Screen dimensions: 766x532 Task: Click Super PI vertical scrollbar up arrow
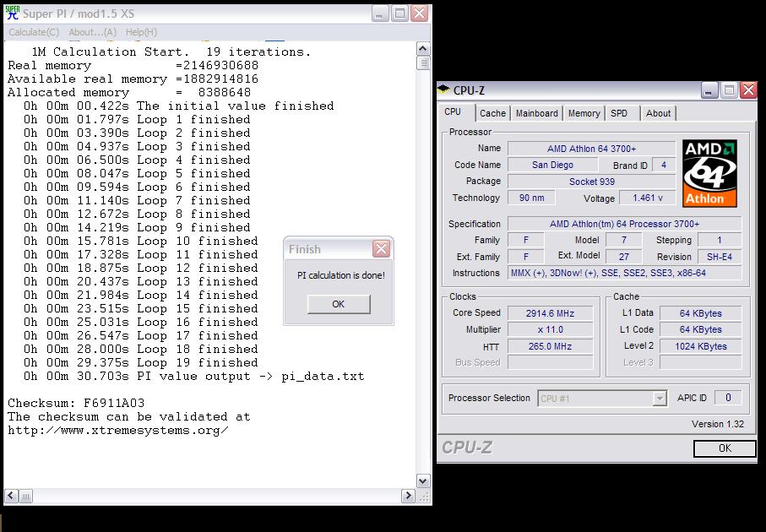[x=423, y=49]
